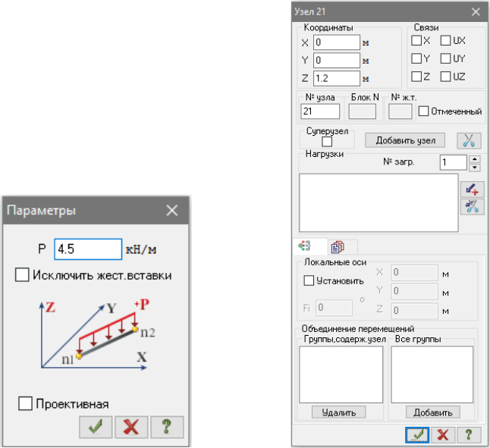
Task: Open help in Параметры dialog
Action: click(166, 428)
